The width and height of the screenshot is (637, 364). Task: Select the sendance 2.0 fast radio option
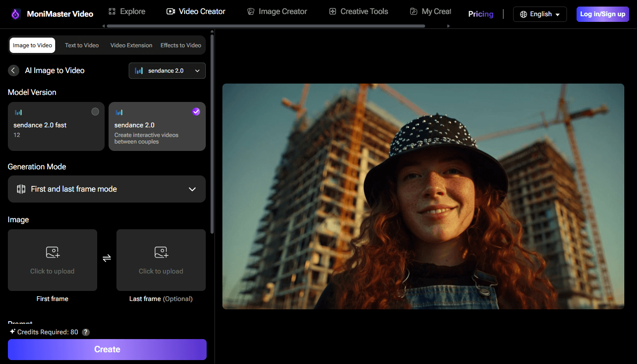95,112
